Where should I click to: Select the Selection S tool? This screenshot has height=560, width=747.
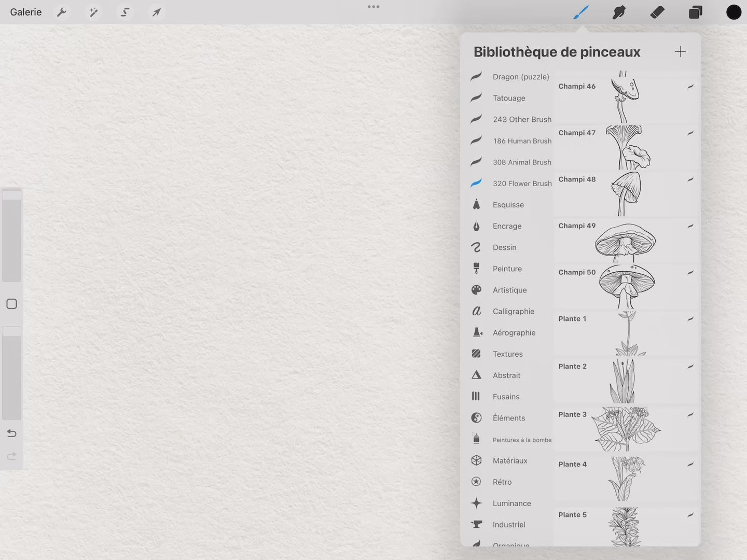[125, 12]
